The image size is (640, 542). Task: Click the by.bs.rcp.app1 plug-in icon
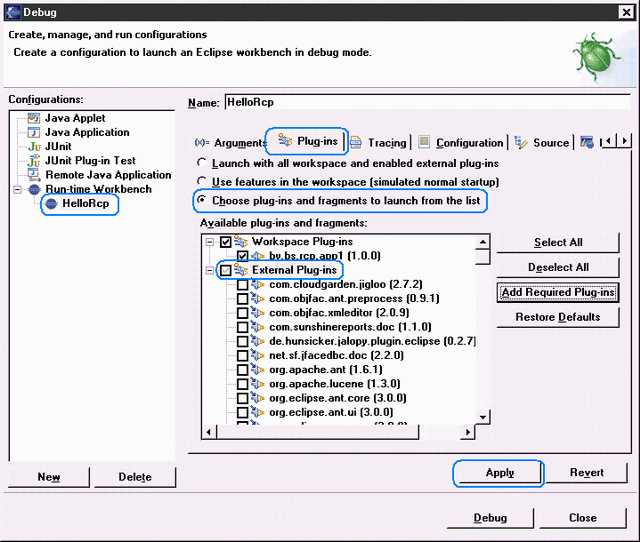point(258,256)
